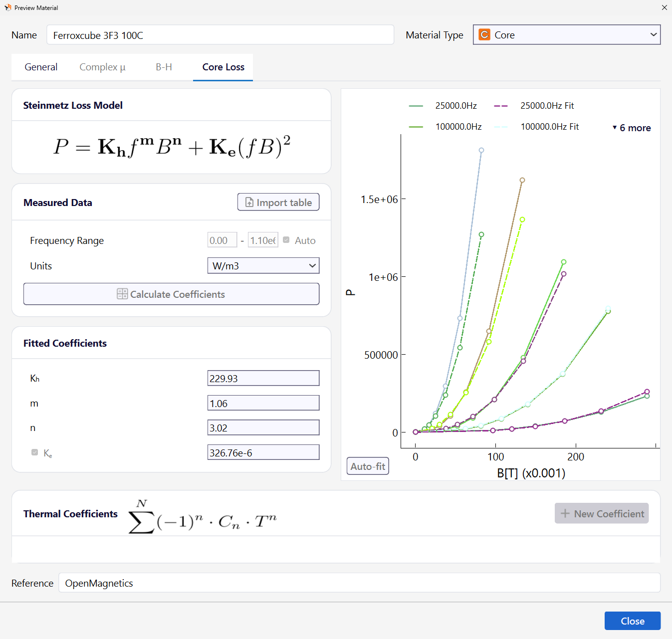This screenshot has height=639, width=672.
Task: Click the Close button
Action: [x=633, y=621]
